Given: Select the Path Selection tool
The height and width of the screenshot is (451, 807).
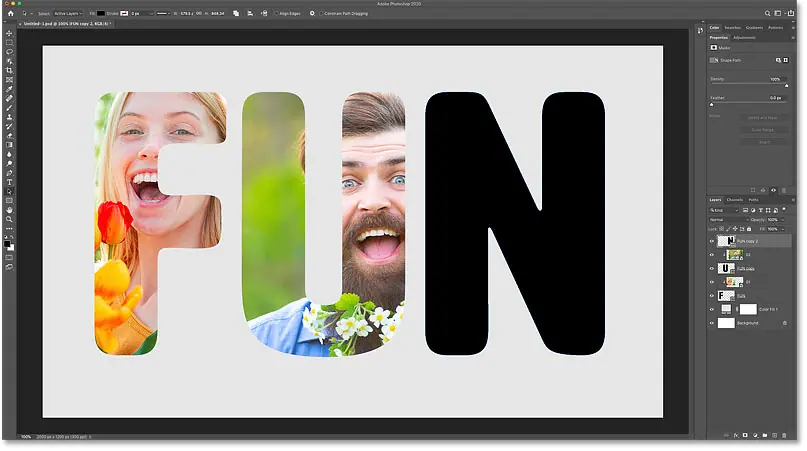Looking at the screenshot, I should coord(9,192).
